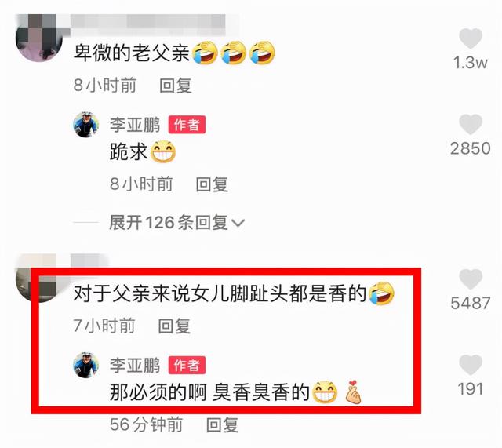
Task: Reply to comment posted 56分钟前
Action: pyautogui.click(x=222, y=425)
